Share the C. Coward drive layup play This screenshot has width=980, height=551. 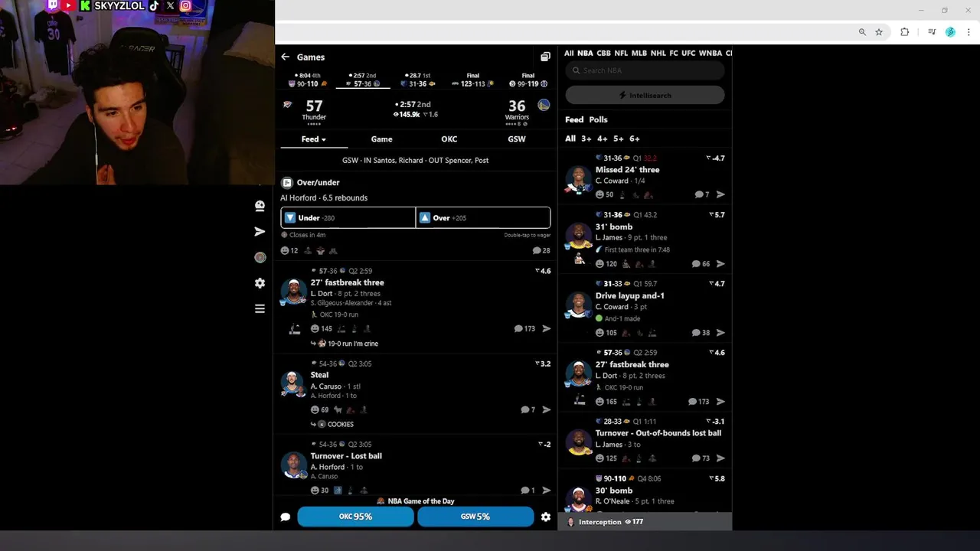click(720, 332)
